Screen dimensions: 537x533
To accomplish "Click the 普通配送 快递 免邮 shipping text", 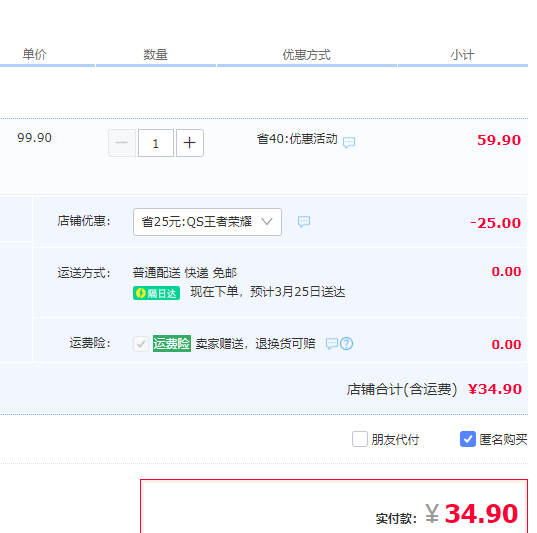I will point(185,273).
